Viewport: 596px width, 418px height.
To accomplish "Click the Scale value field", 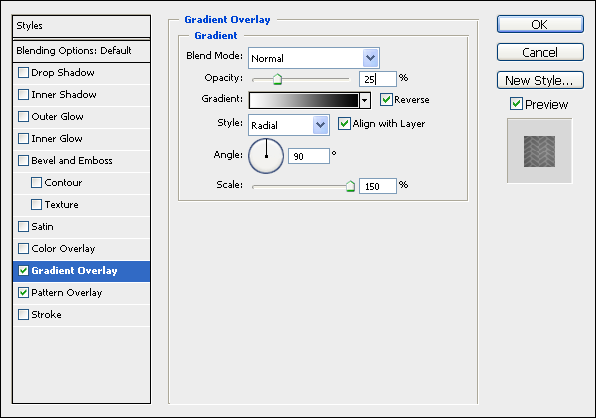I will pyautogui.click(x=378, y=186).
